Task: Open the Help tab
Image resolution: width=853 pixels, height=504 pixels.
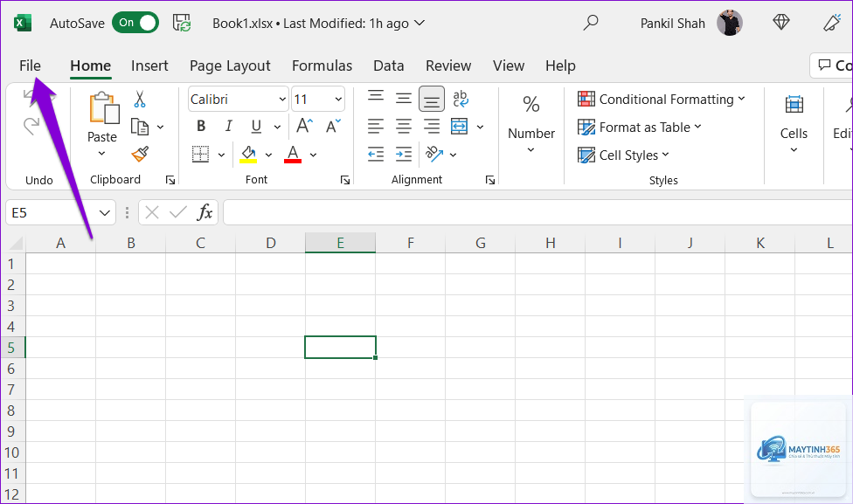Action: click(x=560, y=66)
